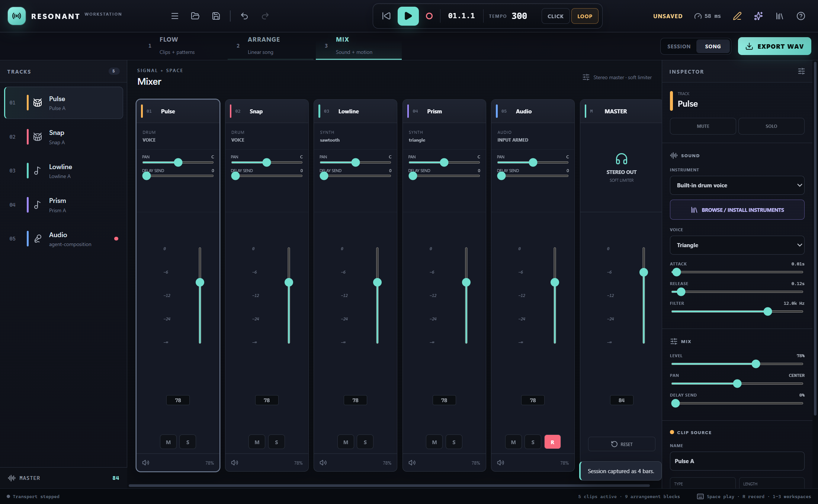
Task: Toggle record arm on Audio channel
Action: (552, 442)
